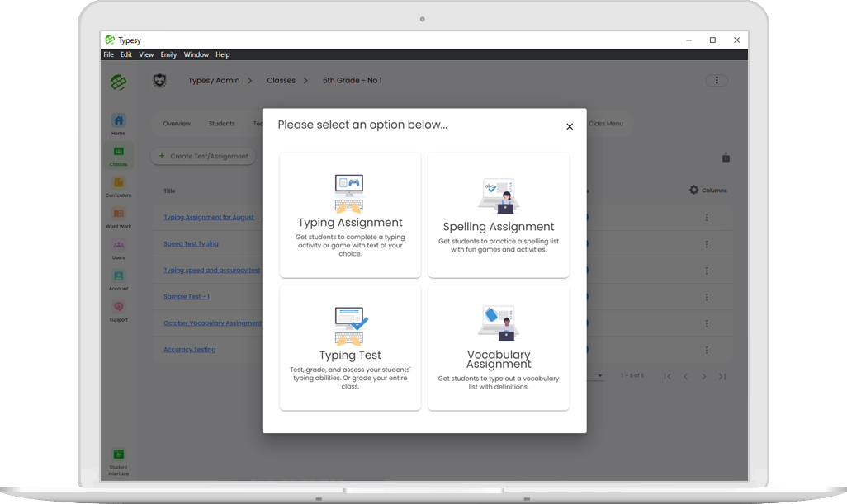Click the Classes breadcrumb
Image resolution: width=847 pixels, height=504 pixels.
coord(281,80)
